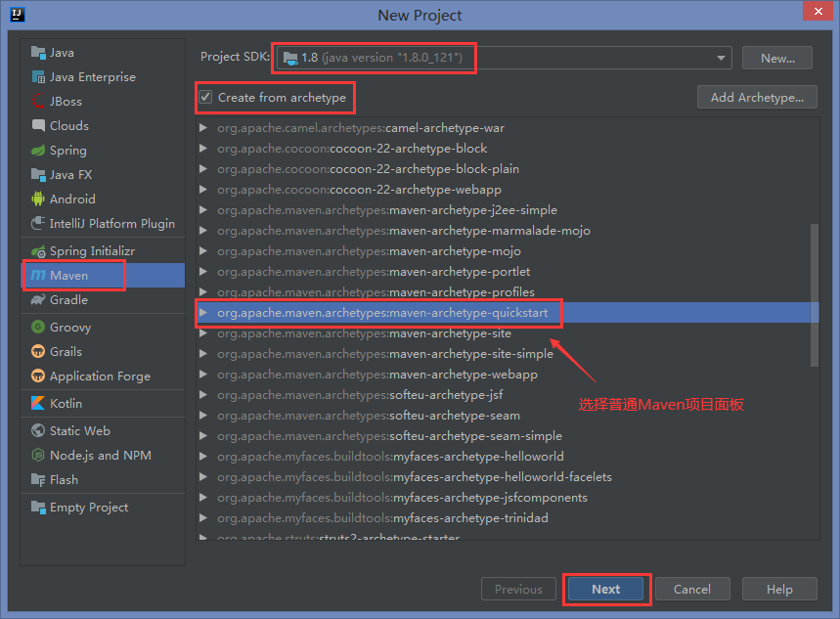Select the Kotlin icon in sidebar
This screenshot has width=840, height=619.
(x=38, y=404)
